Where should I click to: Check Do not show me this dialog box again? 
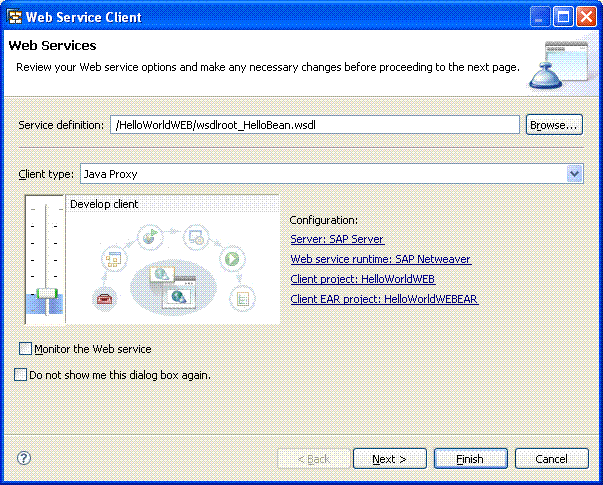click(x=21, y=375)
